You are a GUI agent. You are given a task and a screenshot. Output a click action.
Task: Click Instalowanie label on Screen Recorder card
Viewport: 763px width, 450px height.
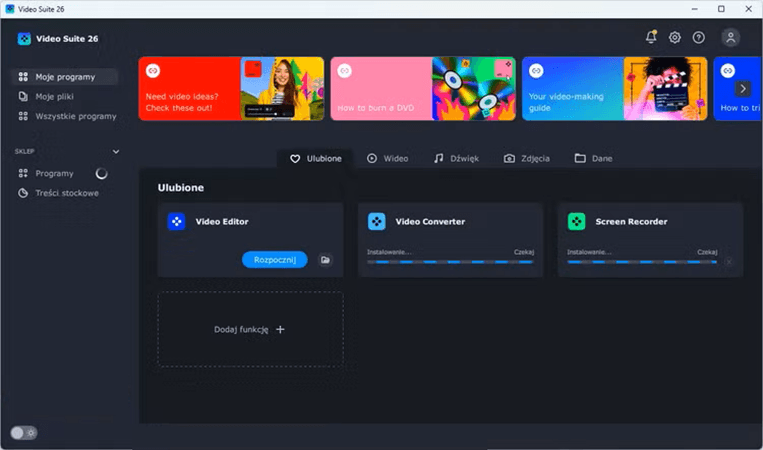[x=589, y=252]
